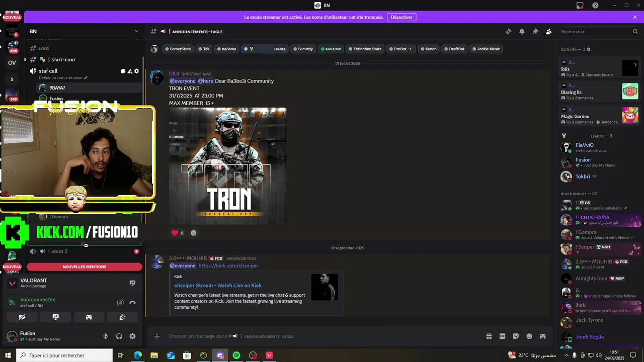Click member FlaVviO in member list
This screenshot has height=362, width=644.
584,145
